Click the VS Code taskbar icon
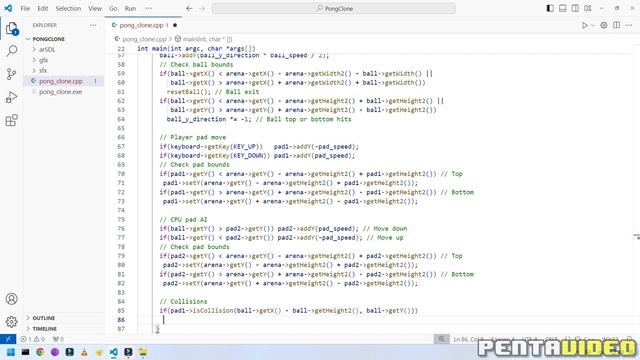The height and width of the screenshot is (360, 640). [x=113, y=352]
